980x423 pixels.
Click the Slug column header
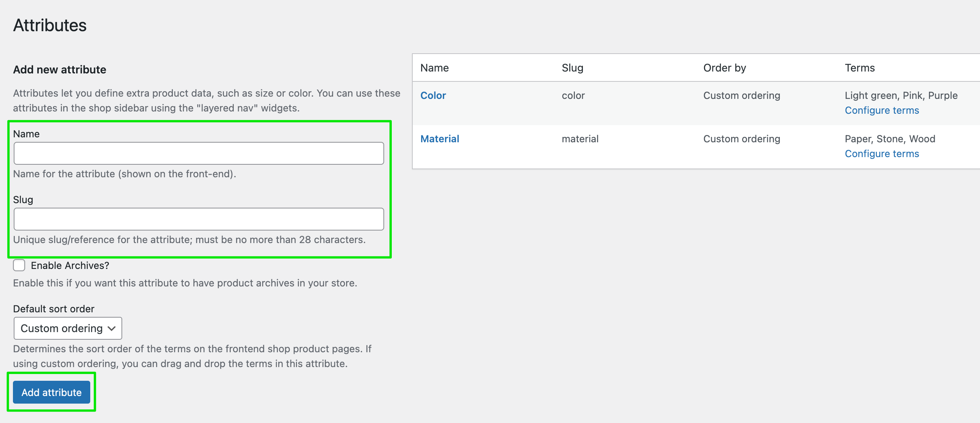click(x=572, y=68)
